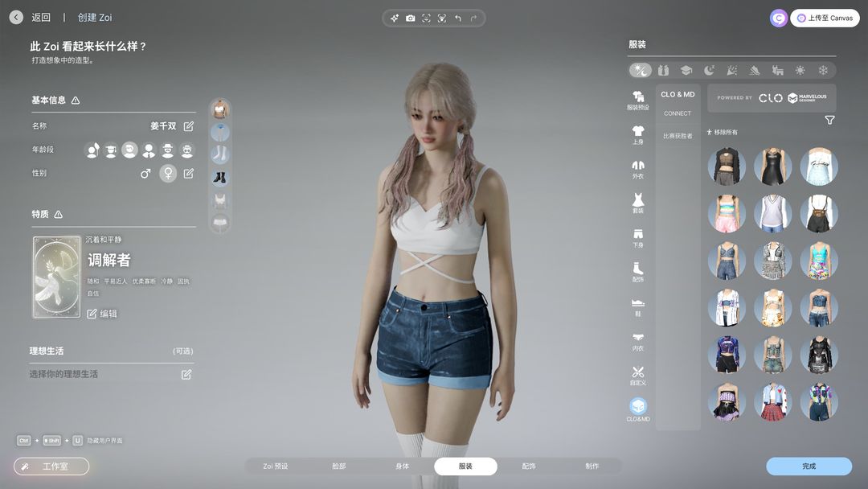Image resolution: width=868 pixels, height=489 pixels.
Task: Click 移除所有 to remove all clothing
Action: [x=723, y=133]
